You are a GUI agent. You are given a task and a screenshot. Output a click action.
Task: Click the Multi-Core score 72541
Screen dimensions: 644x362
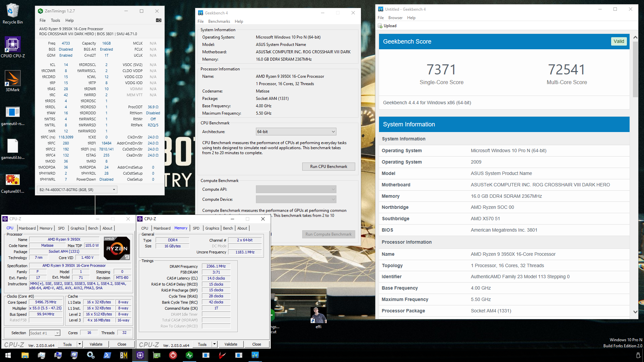tap(567, 70)
